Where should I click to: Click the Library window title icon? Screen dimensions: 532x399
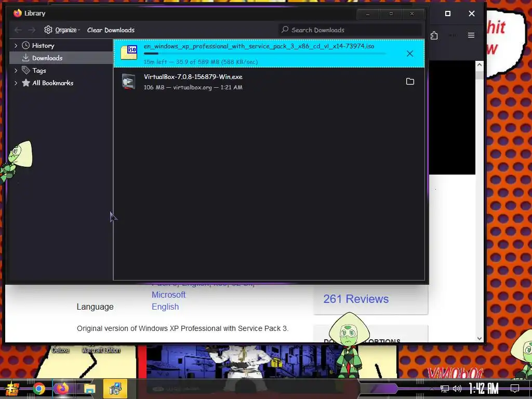[x=17, y=13]
